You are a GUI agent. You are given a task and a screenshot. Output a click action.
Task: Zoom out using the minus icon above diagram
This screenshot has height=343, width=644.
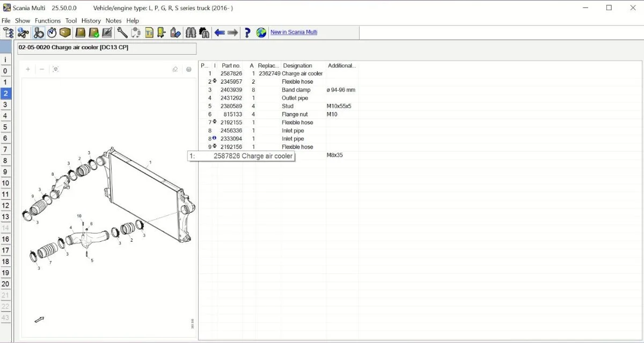pos(42,69)
